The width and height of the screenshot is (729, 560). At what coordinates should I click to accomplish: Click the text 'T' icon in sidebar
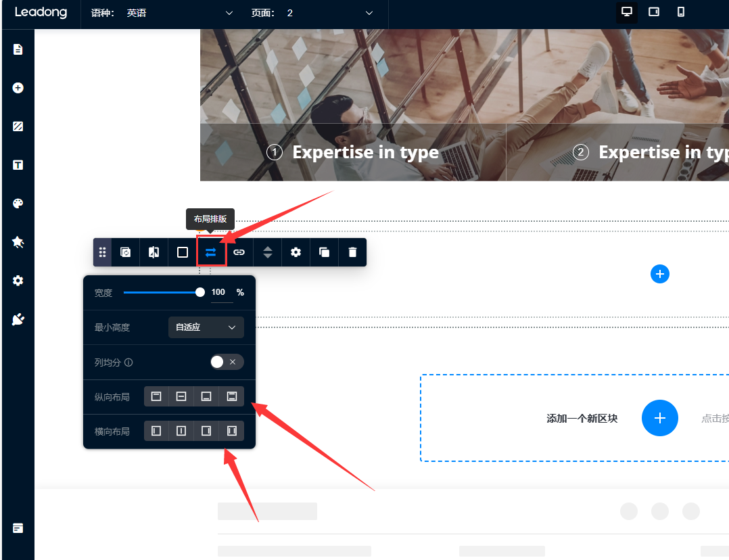pos(18,165)
